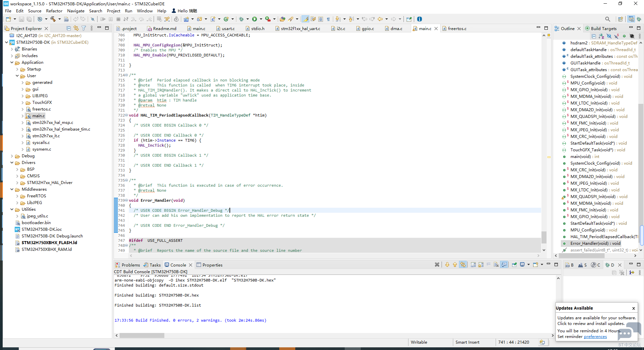Click Collapse All icon in Project Explorer

click(x=68, y=28)
